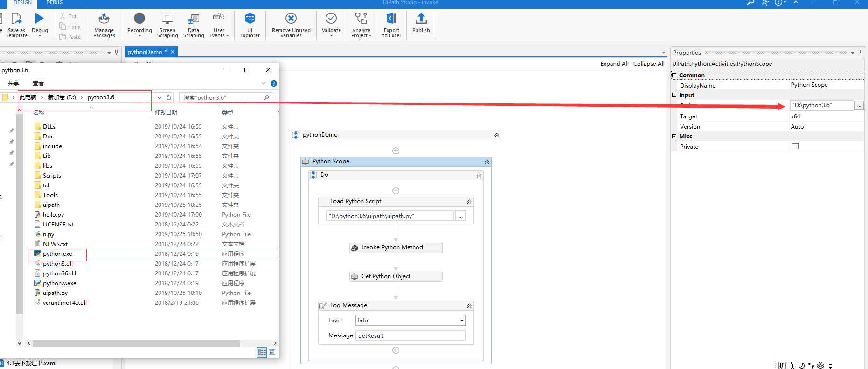Collapse the Do sequence
The image size is (868, 369).
pyautogui.click(x=479, y=175)
